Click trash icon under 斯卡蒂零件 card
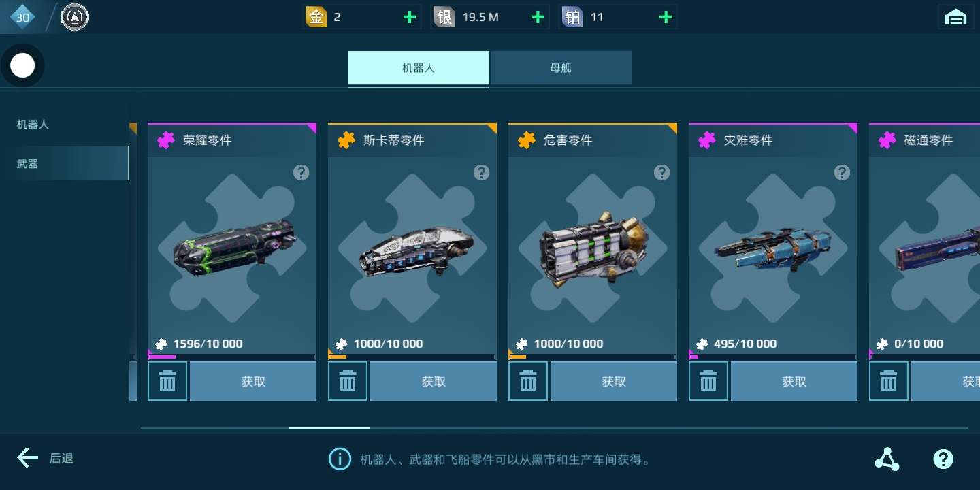 coord(348,381)
